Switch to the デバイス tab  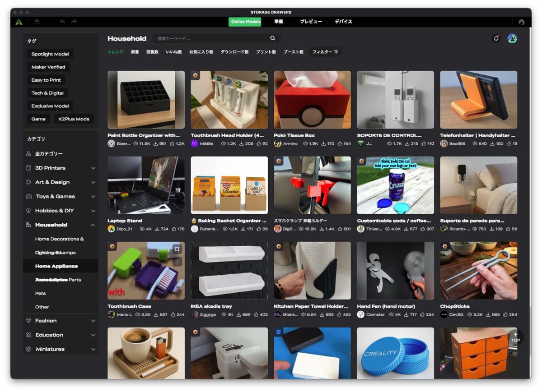click(343, 22)
